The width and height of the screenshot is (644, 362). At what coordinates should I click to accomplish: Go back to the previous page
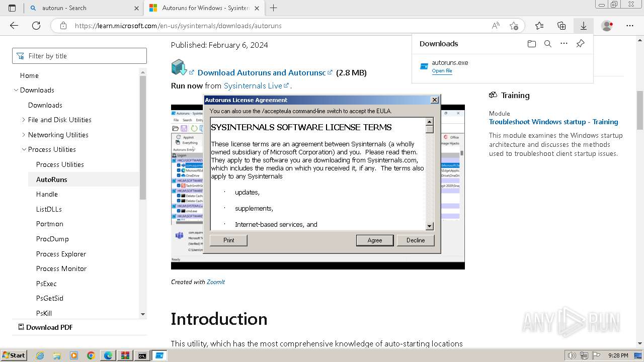(14, 26)
